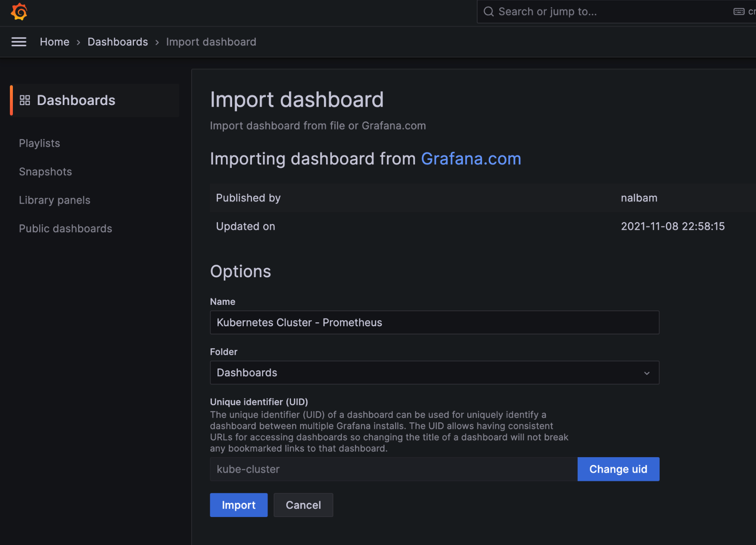Click the keyboard shortcut icon in search bar
The height and width of the screenshot is (545, 756).
click(739, 12)
